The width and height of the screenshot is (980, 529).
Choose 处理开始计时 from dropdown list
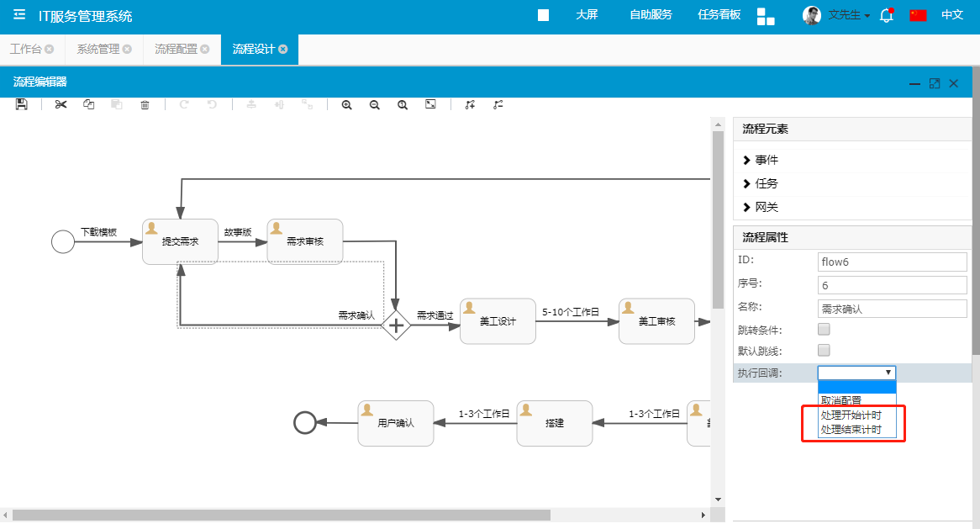coord(851,415)
